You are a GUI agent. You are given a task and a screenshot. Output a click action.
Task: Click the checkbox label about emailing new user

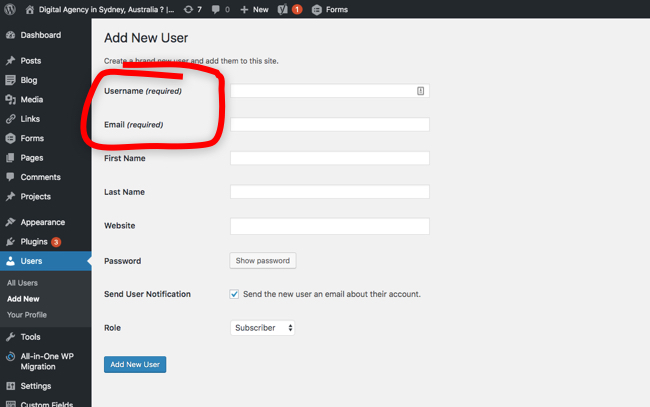(332, 294)
